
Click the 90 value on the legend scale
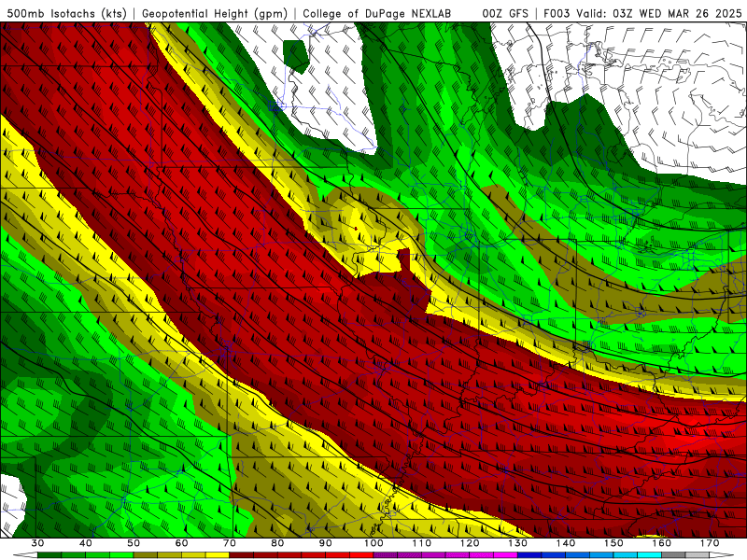pyautogui.click(x=326, y=543)
